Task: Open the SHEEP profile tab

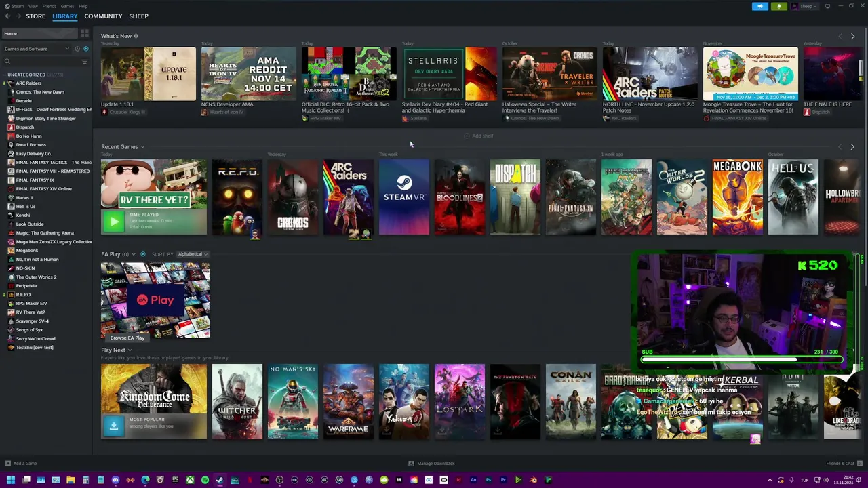Action: pyautogui.click(x=138, y=16)
